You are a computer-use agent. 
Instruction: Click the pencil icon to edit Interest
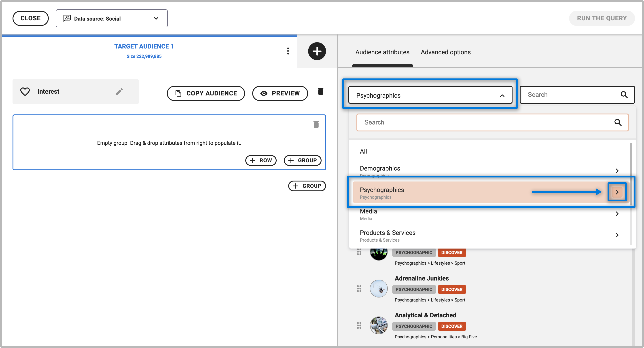coord(119,91)
